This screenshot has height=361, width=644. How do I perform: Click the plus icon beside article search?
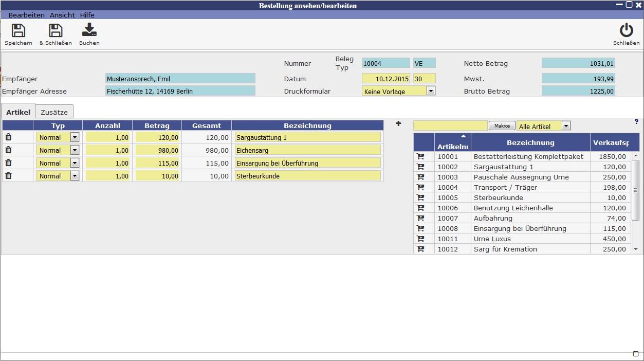point(398,124)
